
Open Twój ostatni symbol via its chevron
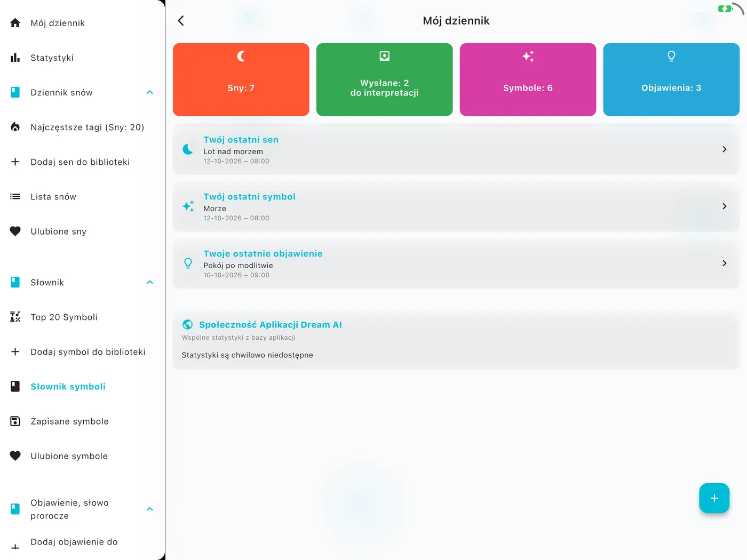(x=724, y=206)
